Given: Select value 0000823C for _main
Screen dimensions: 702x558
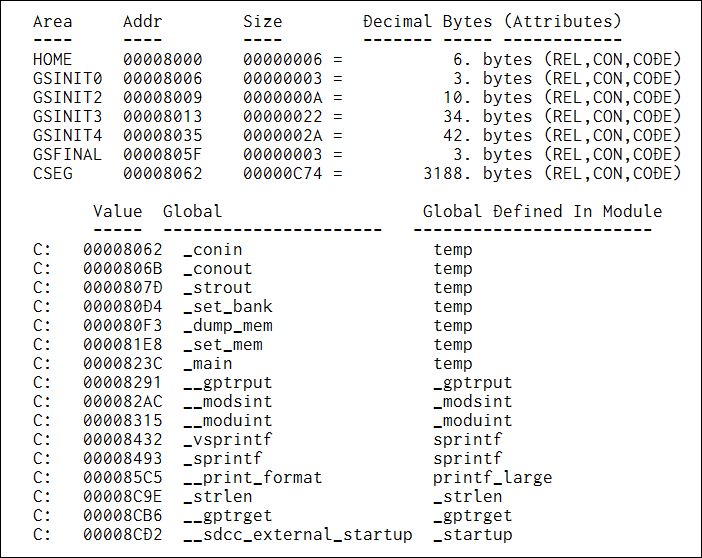Looking at the screenshot, I should [x=123, y=364].
